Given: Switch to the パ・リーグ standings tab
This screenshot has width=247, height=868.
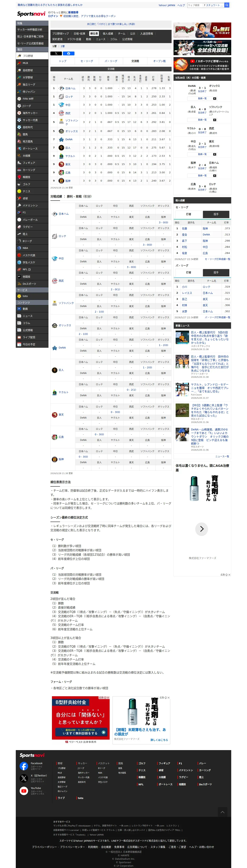Looking at the screenshot, I should 111,61.
